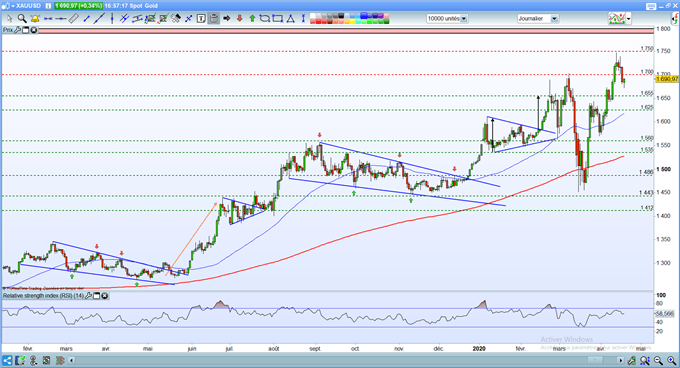Expand the chart style dropdown arrow

coord(628,19)
